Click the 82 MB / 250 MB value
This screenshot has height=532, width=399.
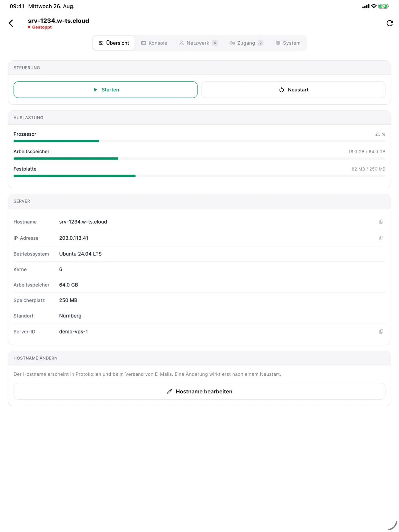[x=369, y=169]
